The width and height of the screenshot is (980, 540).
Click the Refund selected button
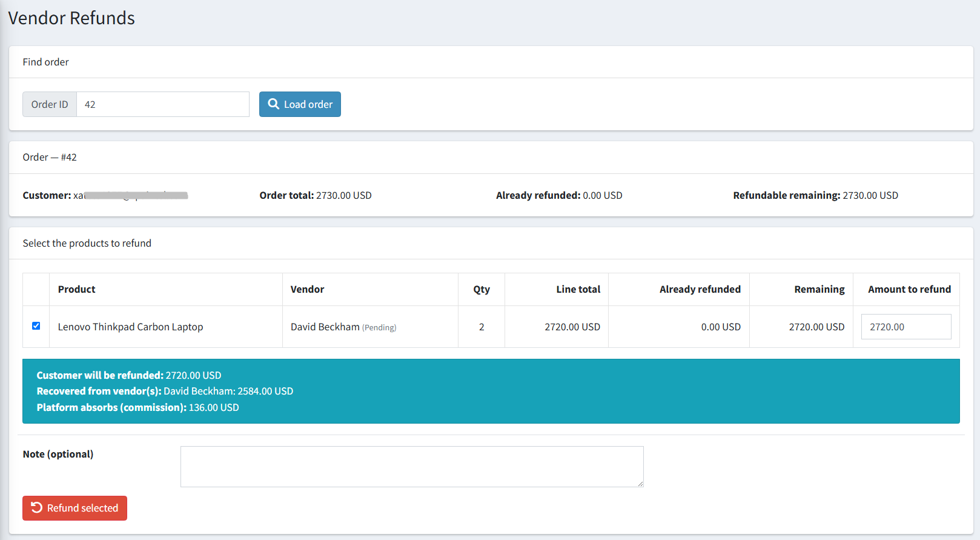tap(74, 508)
